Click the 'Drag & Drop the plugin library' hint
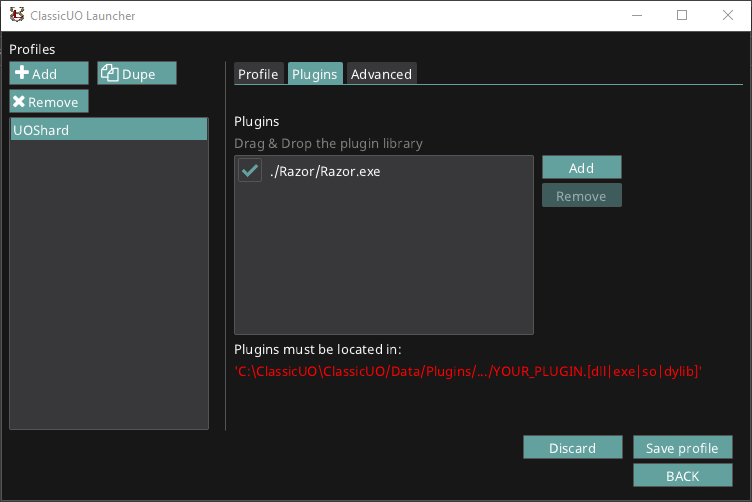752x502 pixels. [x=329, y=143]
